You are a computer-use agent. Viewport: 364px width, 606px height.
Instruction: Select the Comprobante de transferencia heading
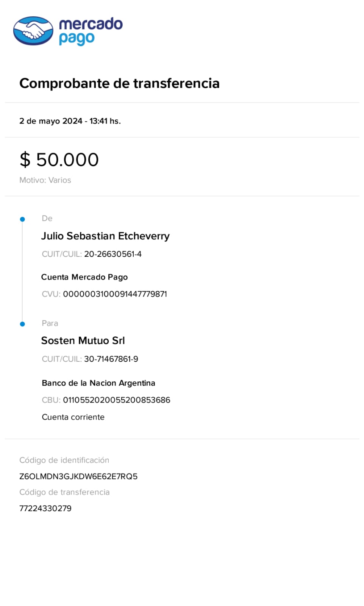(x=119, y=83)
